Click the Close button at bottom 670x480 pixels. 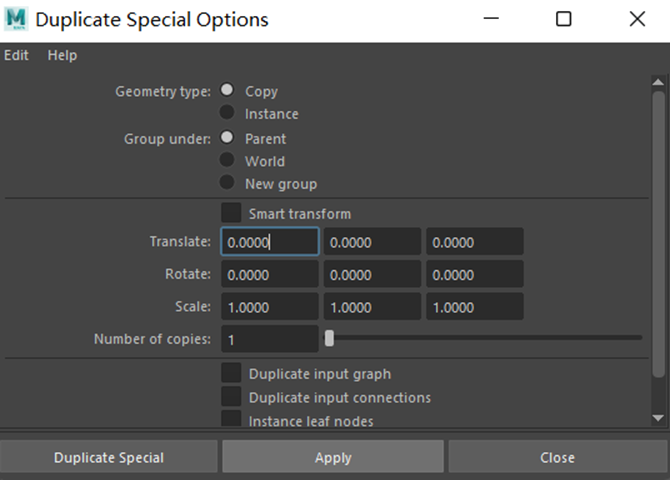pos(558,457)
